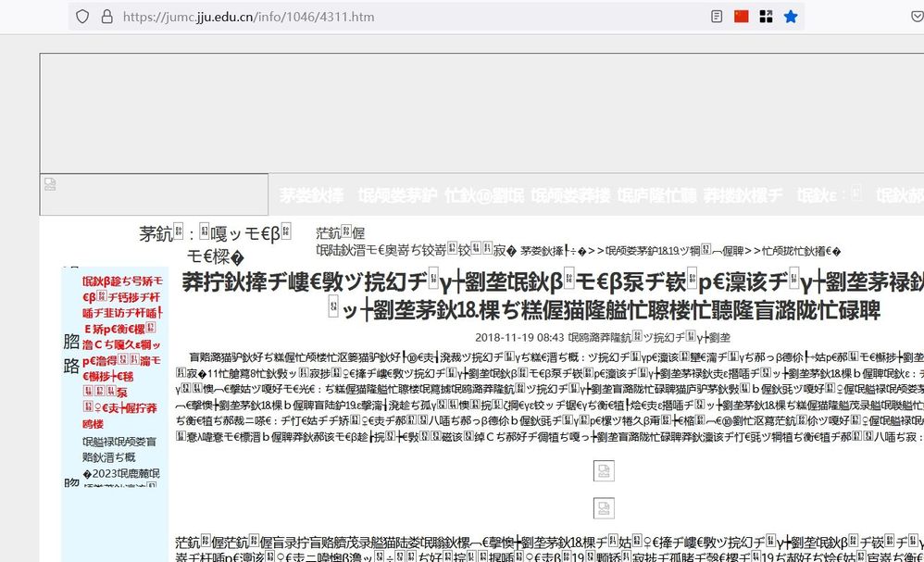Click the large bold article headline
924x562 pixels.
553,295
